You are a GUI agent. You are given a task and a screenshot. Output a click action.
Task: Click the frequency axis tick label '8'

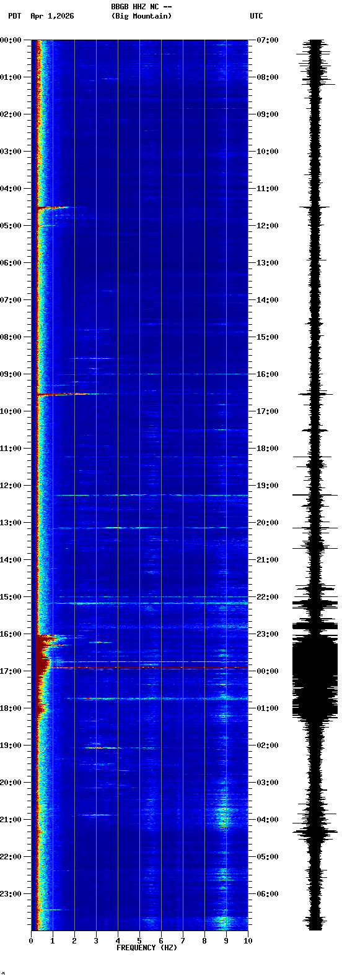[204, 941]
